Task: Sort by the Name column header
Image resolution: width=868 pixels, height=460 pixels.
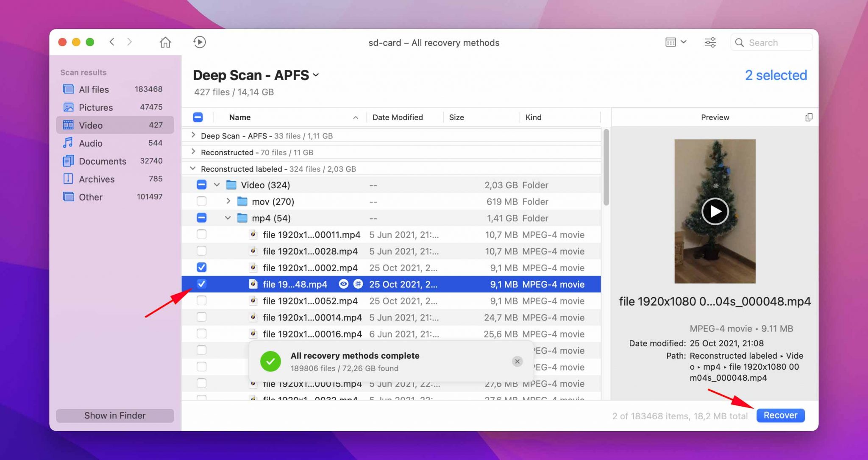Action: 240,117
